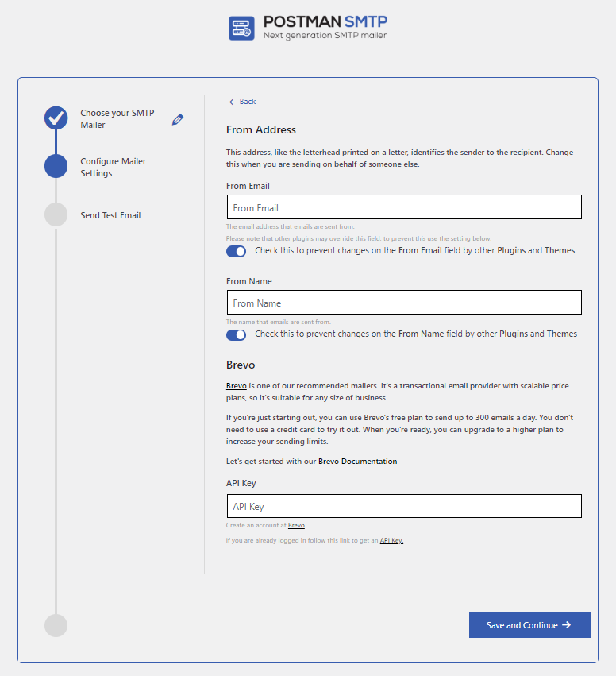Screen dimensions: 616x676
Task: Click the pencil edit icon beside Choose your SMTP Mailer
Action: (x=178, y=119)
